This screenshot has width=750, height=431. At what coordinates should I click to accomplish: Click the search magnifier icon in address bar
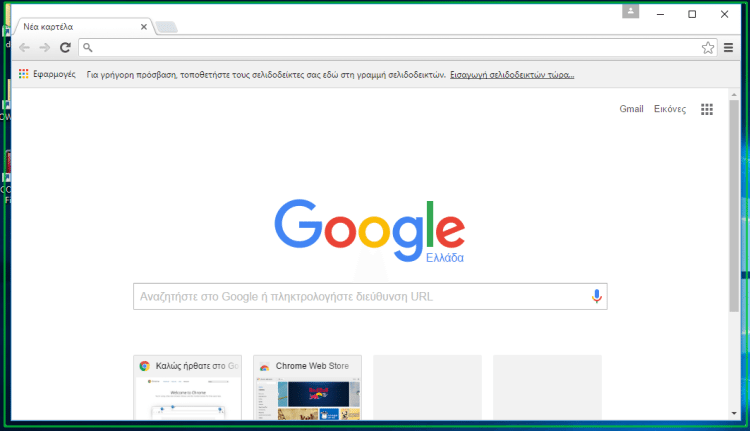[88, 47]
